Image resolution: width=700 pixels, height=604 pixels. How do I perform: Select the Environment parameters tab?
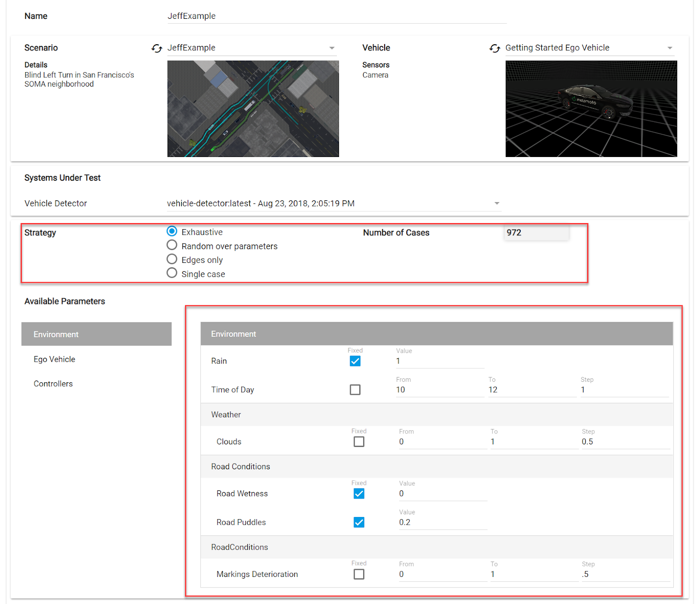click(96, 334)
